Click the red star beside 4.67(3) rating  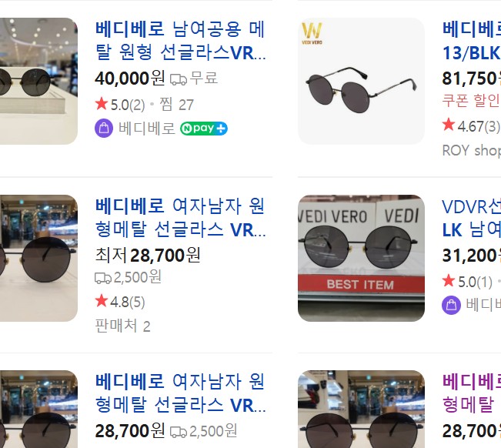pos(449,125)
